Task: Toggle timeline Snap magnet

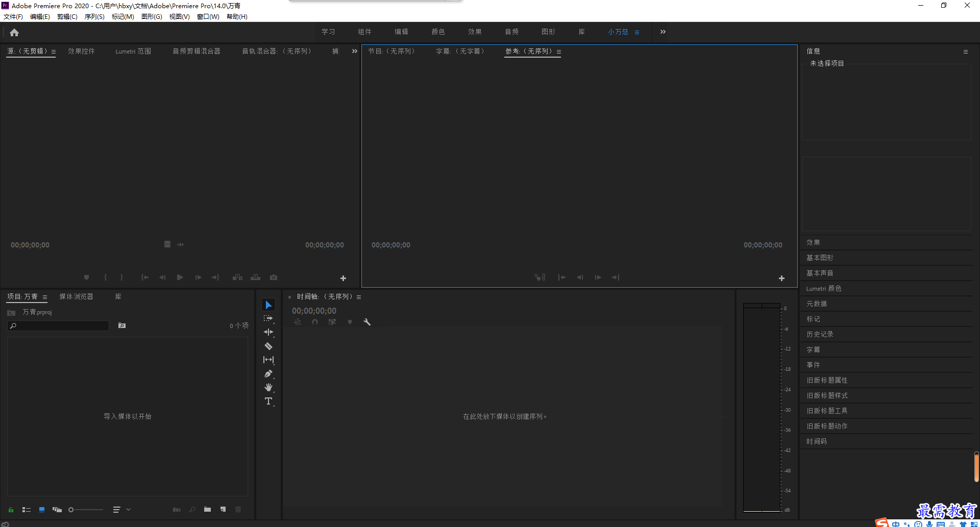Action: (x=315, y=322)
